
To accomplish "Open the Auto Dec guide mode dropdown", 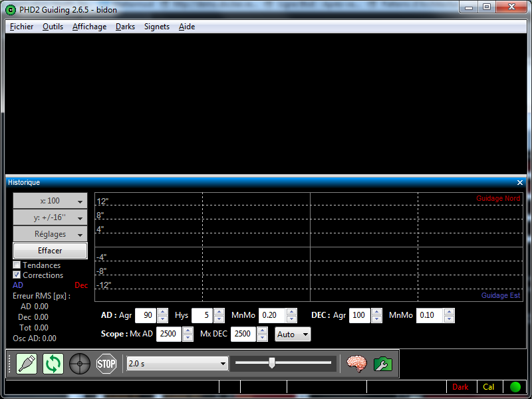I will coord(293,334).
